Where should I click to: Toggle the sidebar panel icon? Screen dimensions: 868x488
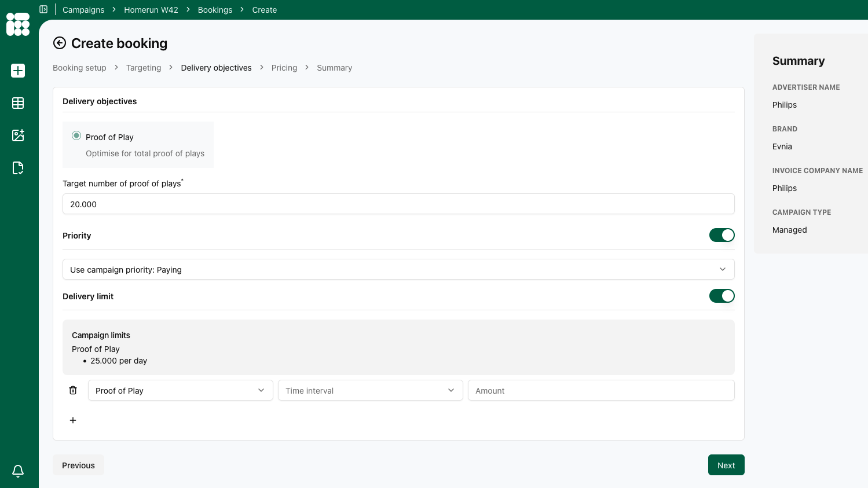pyautogui.click(x=43, y=9)
